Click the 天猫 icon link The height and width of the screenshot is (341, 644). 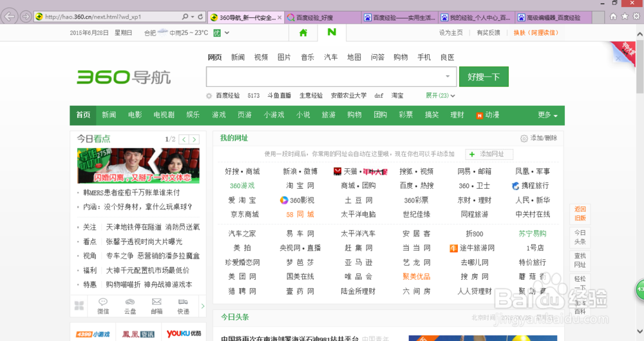point(337,171)
